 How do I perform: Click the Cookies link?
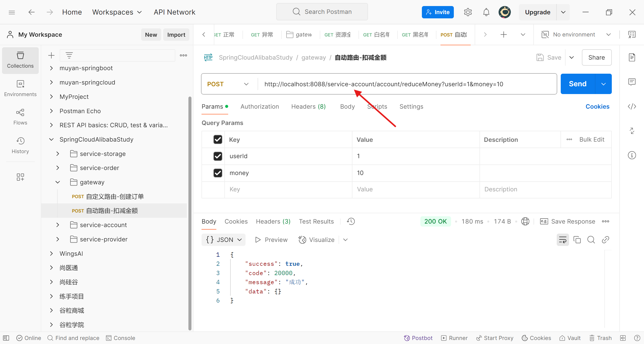coord(597,106)
